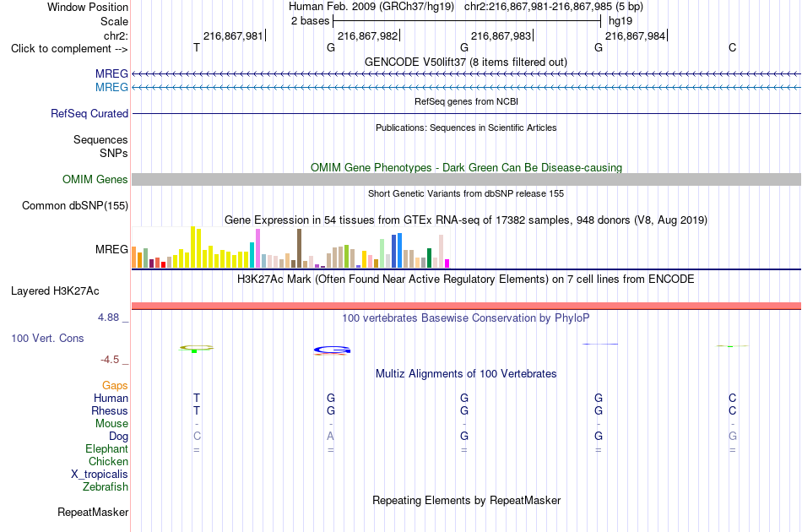Click the tall brown bar in GTEx chart
The width and height of the screenshot is (802, 532).
tap(299, 248)
